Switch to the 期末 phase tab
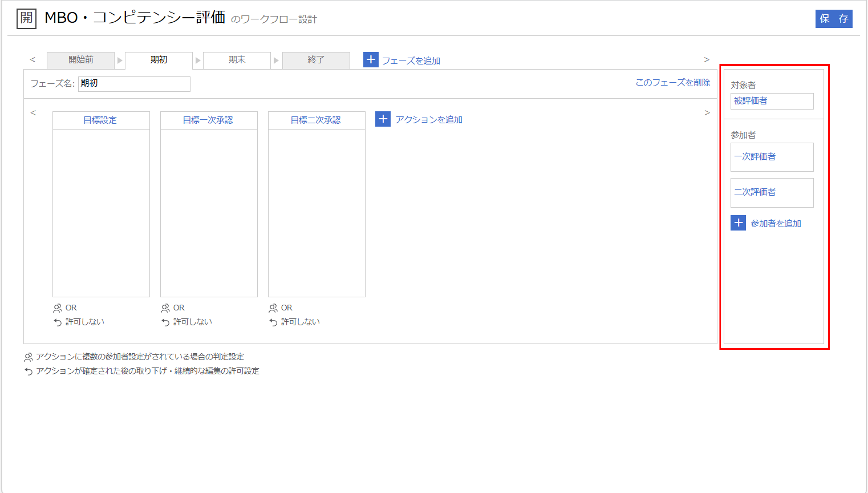Viewport: 868px width, 493px height. click(237, 60)
